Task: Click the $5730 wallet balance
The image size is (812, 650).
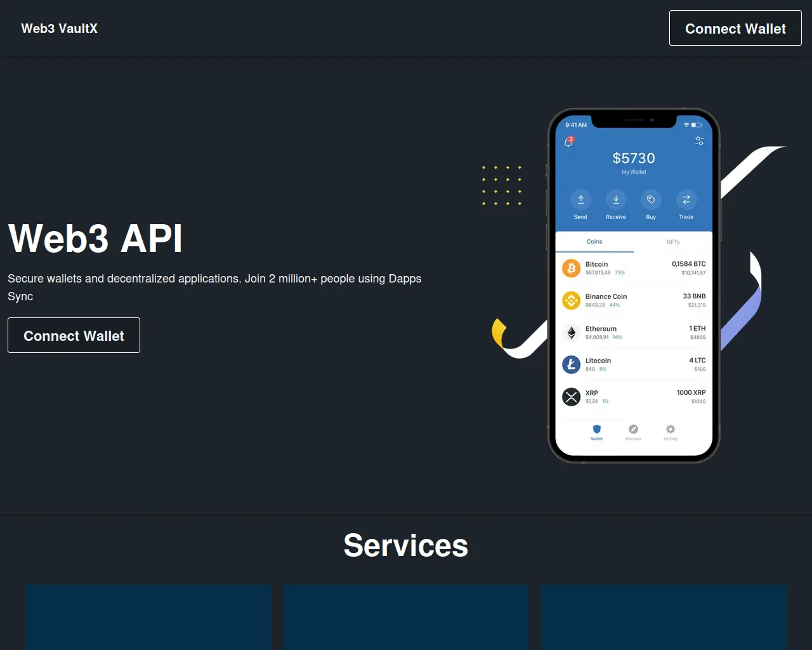Action: tap(634, 158)
